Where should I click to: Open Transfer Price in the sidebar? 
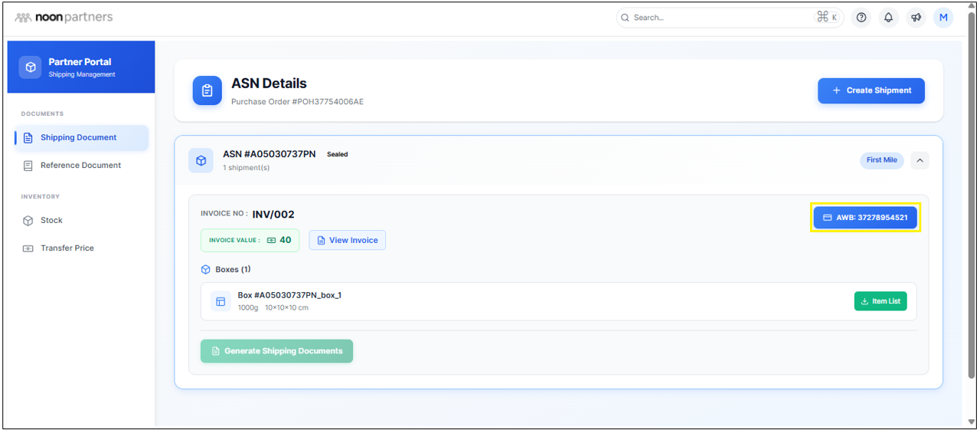[67, 248]
